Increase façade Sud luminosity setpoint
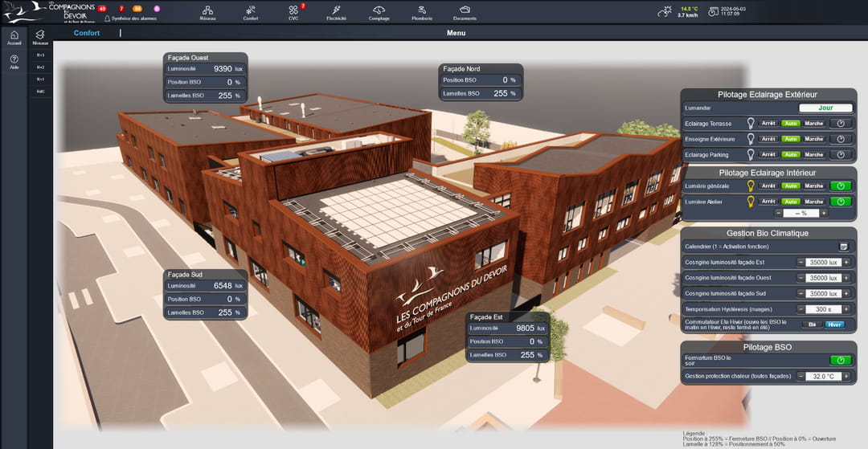The height and width of the screenshot is (449, 868). click(846, 293)
